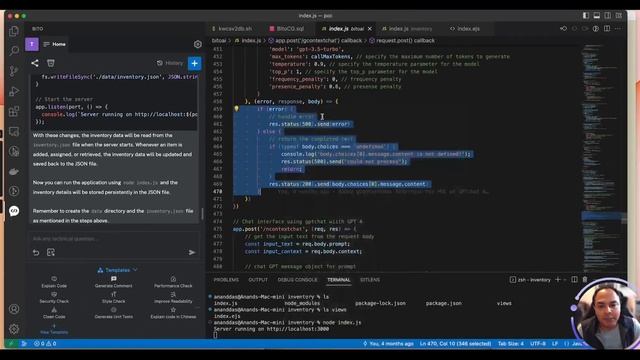Click bitoai in the breadcrumb path

219,40
